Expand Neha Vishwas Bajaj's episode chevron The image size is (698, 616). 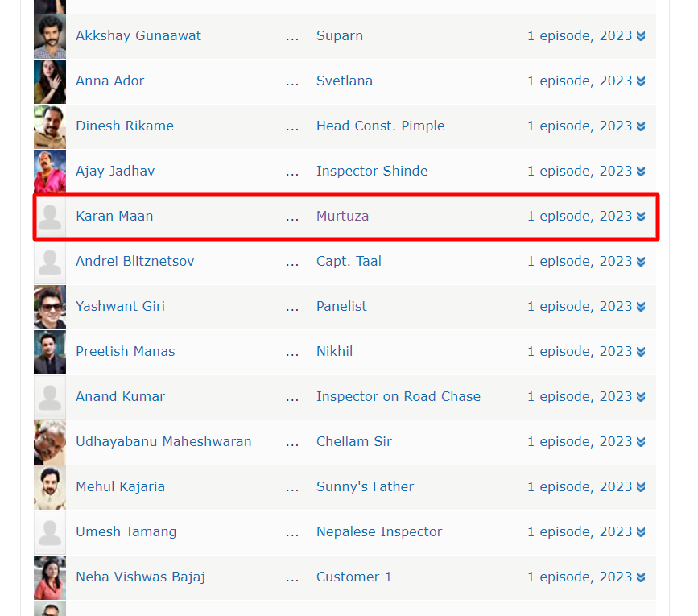[641, 577]
